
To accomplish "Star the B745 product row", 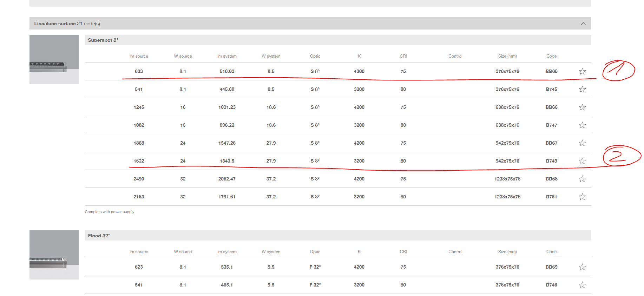I will click(582, 89).
